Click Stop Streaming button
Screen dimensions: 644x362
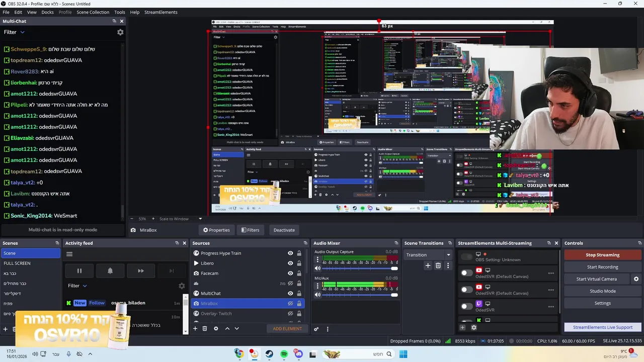point(602,255)
